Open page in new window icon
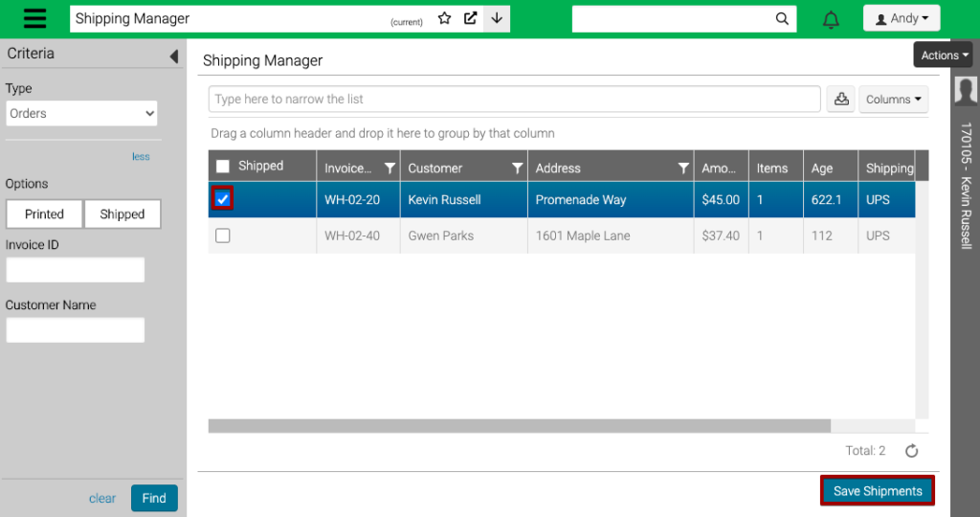 (x=470, y=18)
